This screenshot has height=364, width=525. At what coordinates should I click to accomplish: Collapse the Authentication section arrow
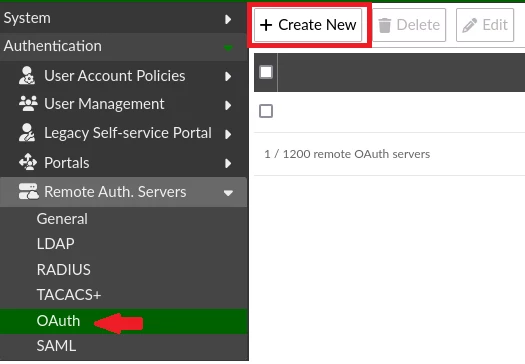228,48
